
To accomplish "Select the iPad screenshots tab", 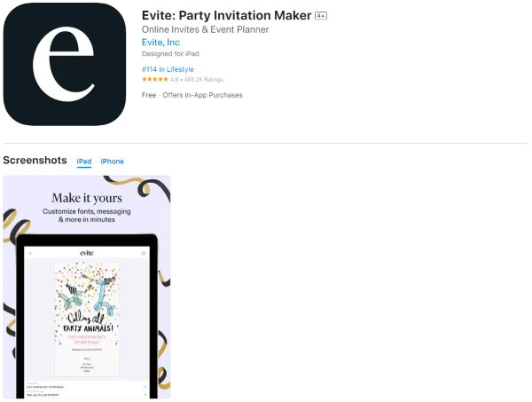I will pyautogui.click(x=84, y=162).
